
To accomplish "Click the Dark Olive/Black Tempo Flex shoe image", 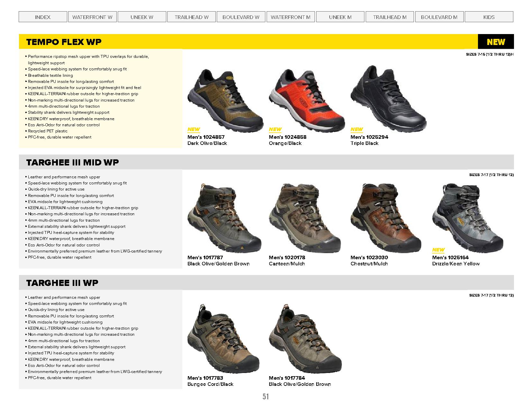I will (225, 100).
